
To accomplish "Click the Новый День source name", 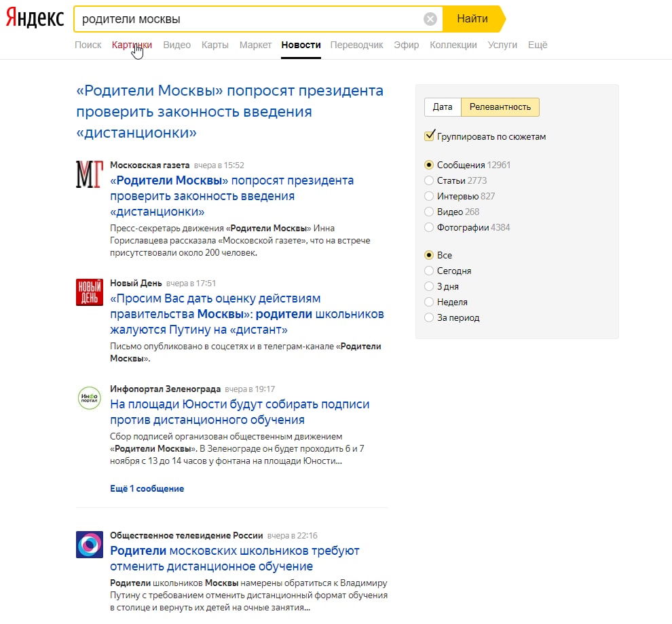I will coord(136,283).
